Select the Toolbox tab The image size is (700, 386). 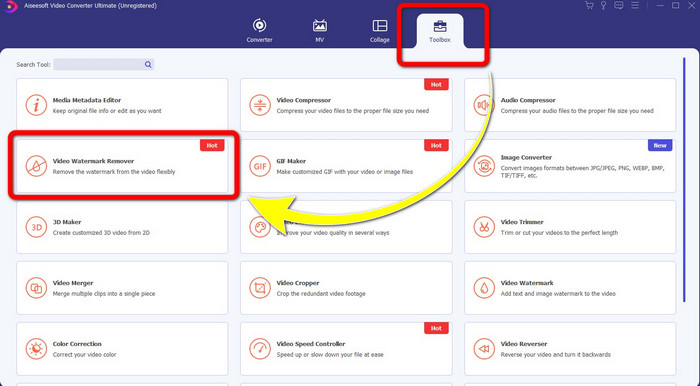(x=440, y=30)
